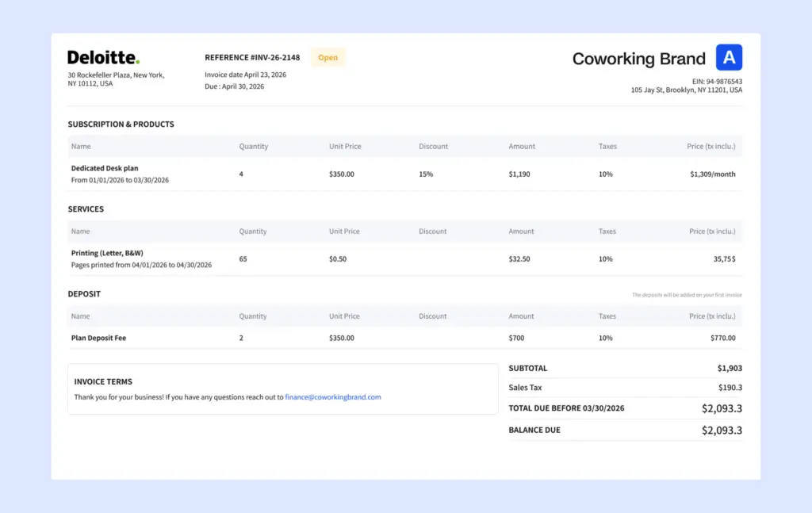Click Invoice date April 23, 2026
Viewport: 812px width, 513px height.
(246, 75)
